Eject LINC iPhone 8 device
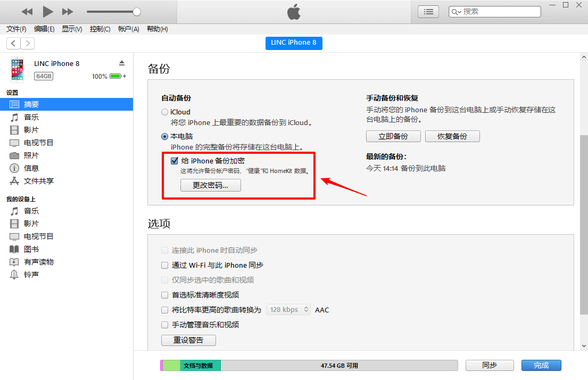This screenshot has width=588, height=380. click(x=122, y=63)
